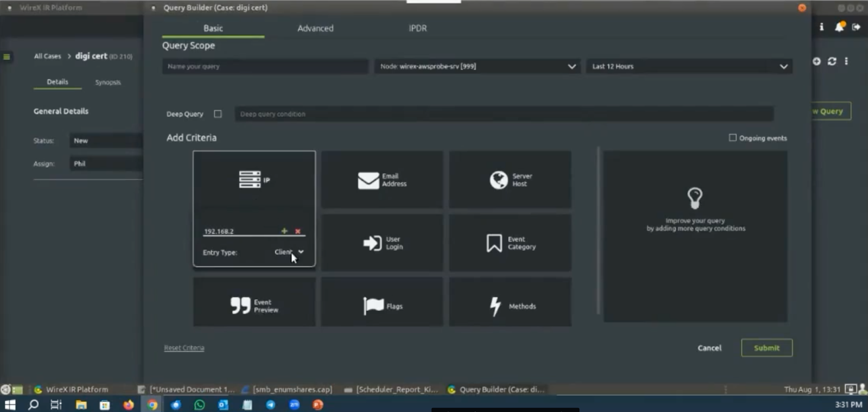Click the Assign field showing Phil
The image size is (868, 412).
tap(106, 163)
